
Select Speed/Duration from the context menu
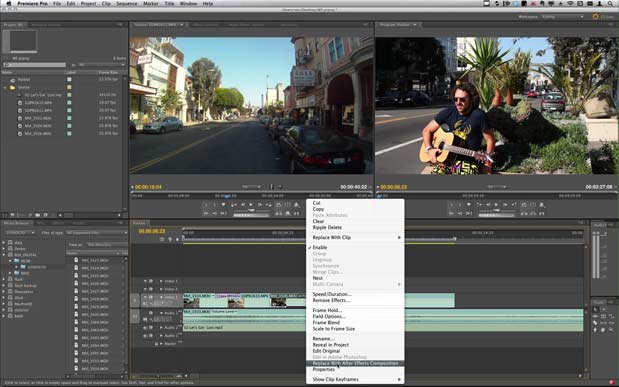tap(332, 294)
